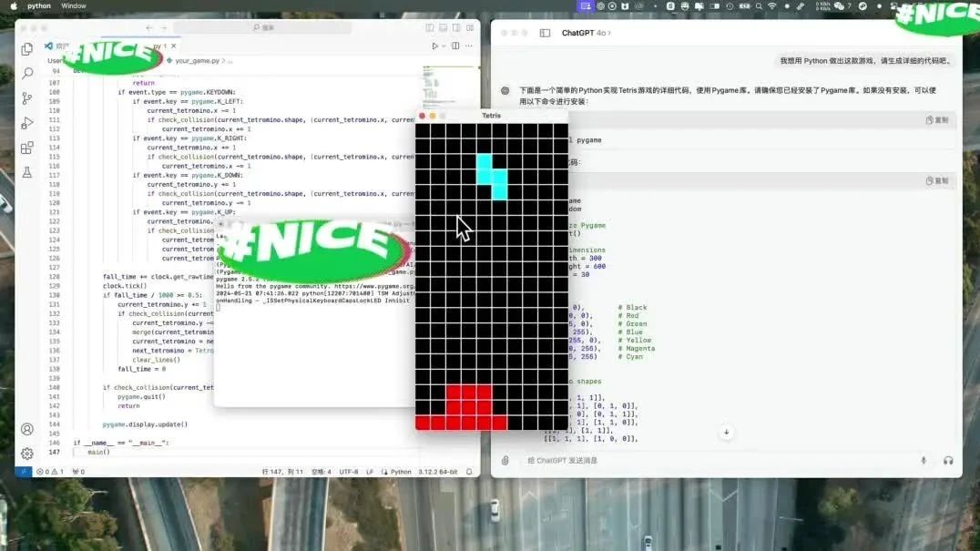Navigate back in VS Code title bar
Image resolution: width=980 pixels, height=551 pixels.
(x=148, y=27)
